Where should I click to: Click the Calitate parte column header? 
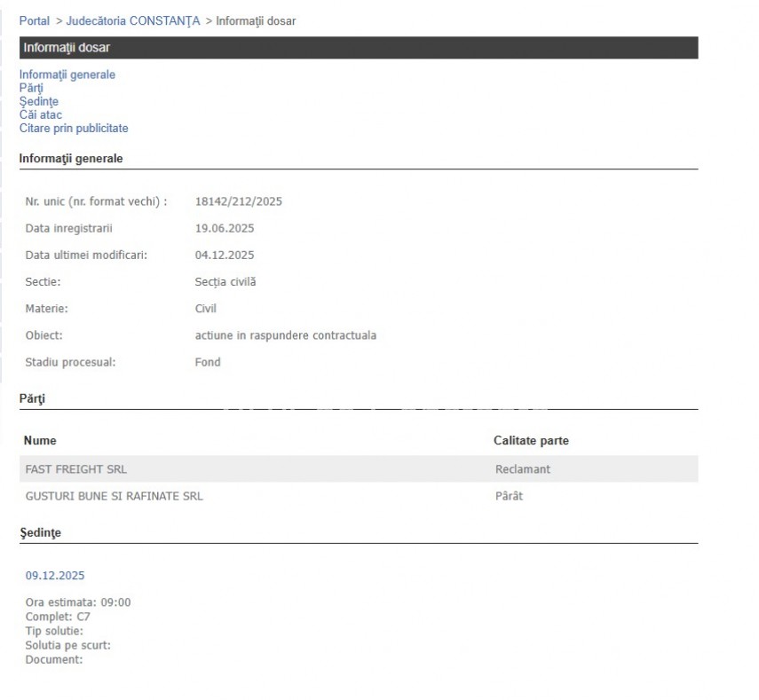(x=531, y=440)
